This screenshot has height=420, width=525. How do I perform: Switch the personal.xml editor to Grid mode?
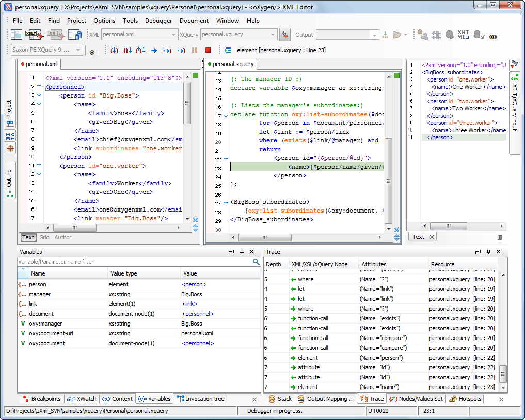pos(44,237)
